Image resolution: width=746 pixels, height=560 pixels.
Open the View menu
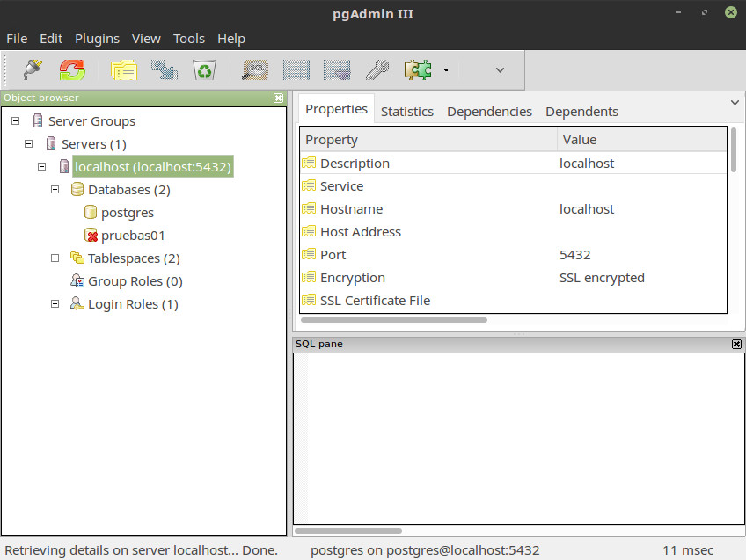click(x=146, y=39)
